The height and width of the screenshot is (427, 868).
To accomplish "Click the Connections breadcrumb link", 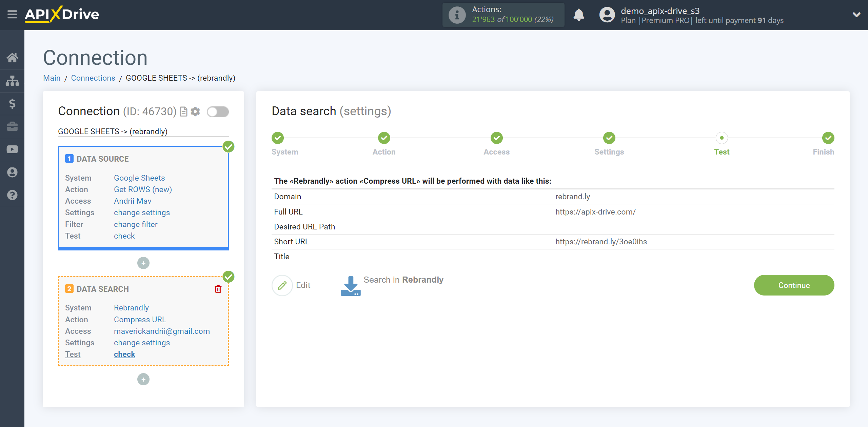I will coord(93,78).
